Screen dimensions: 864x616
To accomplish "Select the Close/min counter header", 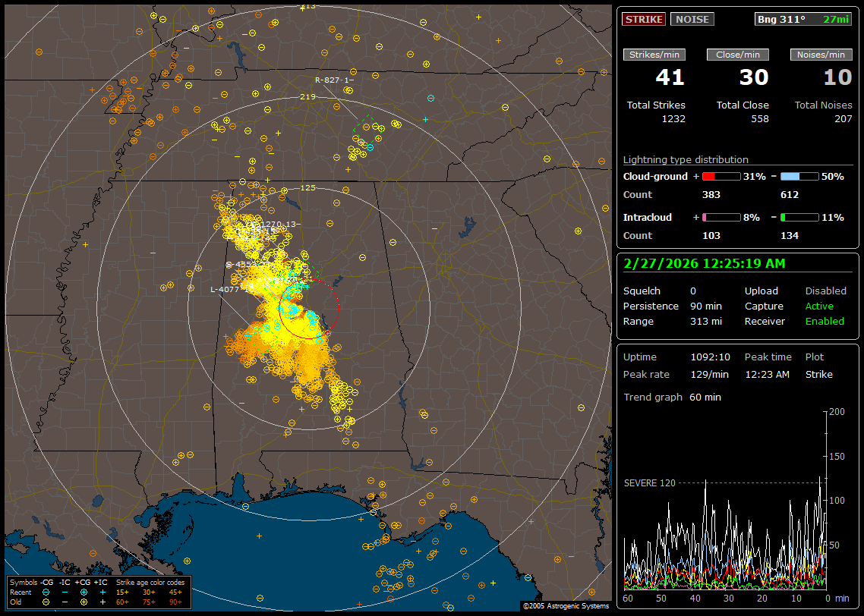I will click(x=737, y=55).
